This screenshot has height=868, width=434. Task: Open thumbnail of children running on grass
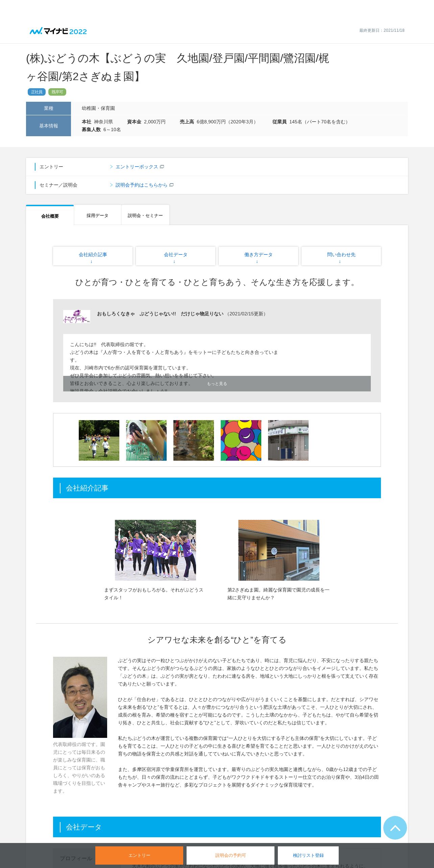99,440
